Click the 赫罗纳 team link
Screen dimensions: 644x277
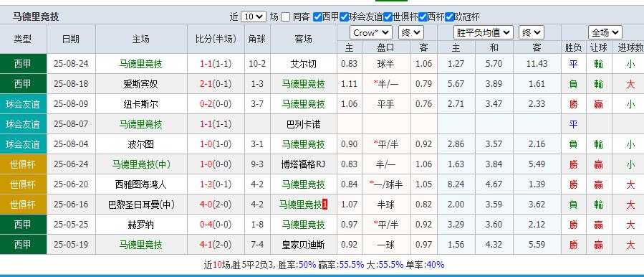(140, 225)
